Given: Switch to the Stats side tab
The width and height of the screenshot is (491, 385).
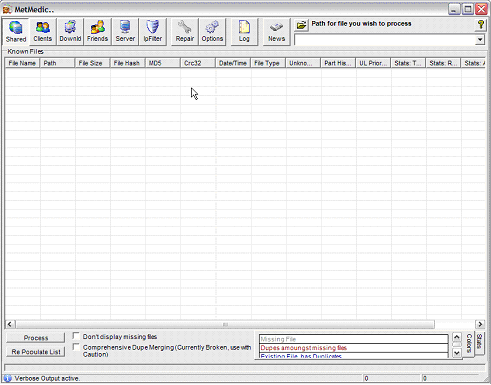Looking at the screenshot, I should click(x=480, y=341).
